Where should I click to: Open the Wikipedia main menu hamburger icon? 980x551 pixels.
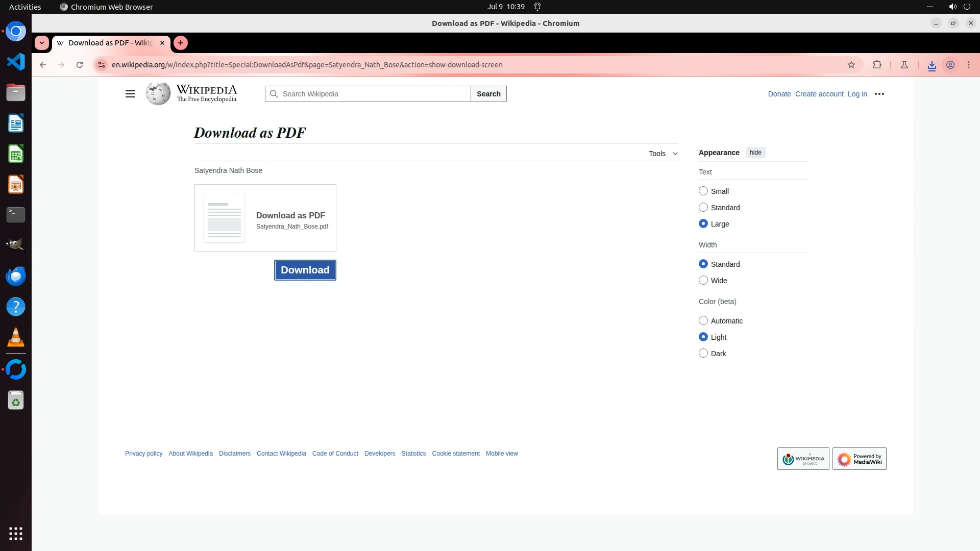click(x=130, y=94)
